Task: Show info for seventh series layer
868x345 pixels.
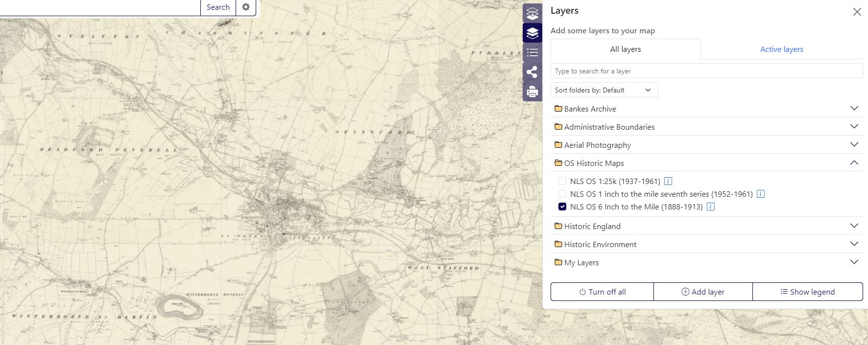Action: (x=761, y=194)
